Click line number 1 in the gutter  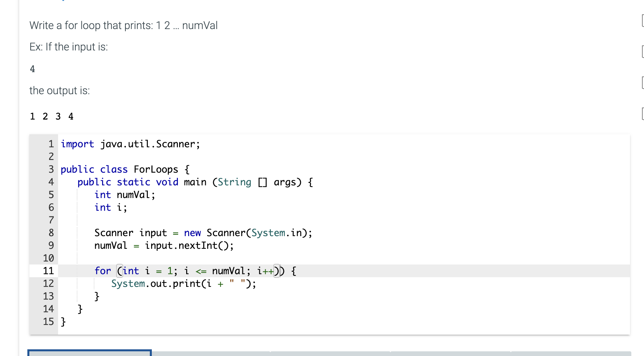(51, 144)
